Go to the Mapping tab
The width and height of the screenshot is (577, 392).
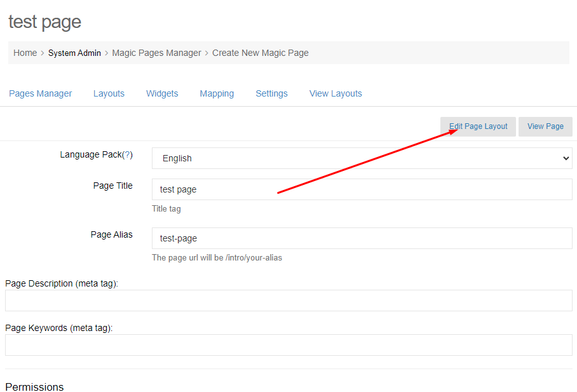(217, 93)
